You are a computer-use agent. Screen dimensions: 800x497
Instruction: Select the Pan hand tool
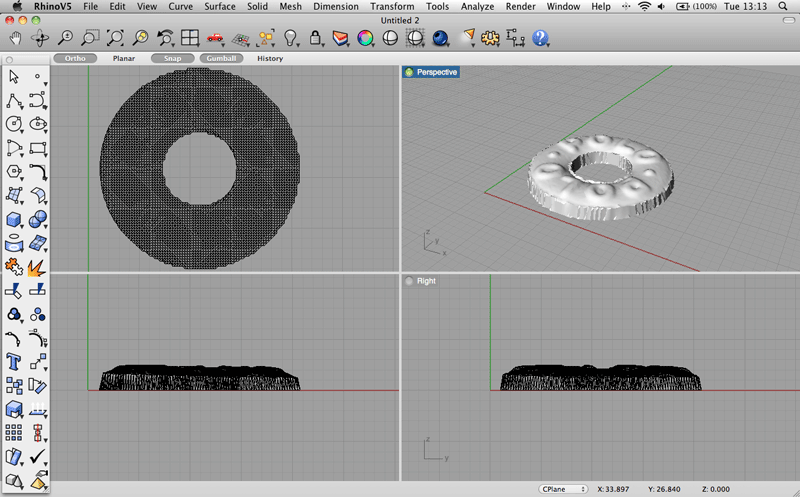tap(16, 39)
